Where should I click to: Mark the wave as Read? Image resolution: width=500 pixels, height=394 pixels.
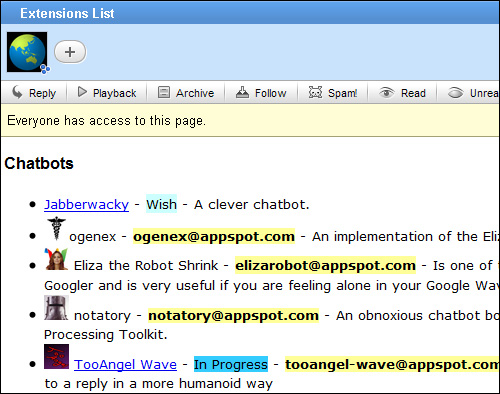pyautogui.click(x=413, y=93)
